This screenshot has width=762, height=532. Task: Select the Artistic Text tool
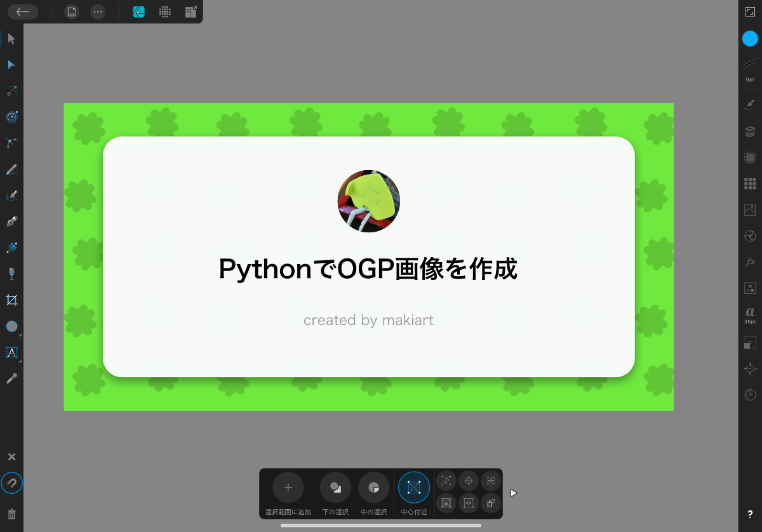(11, 352)
